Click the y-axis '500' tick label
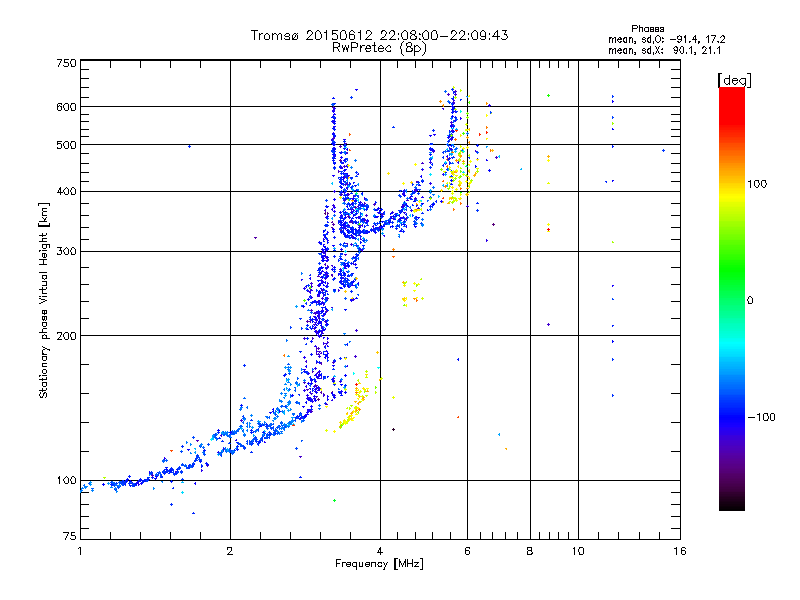 [x=66, y=145]
